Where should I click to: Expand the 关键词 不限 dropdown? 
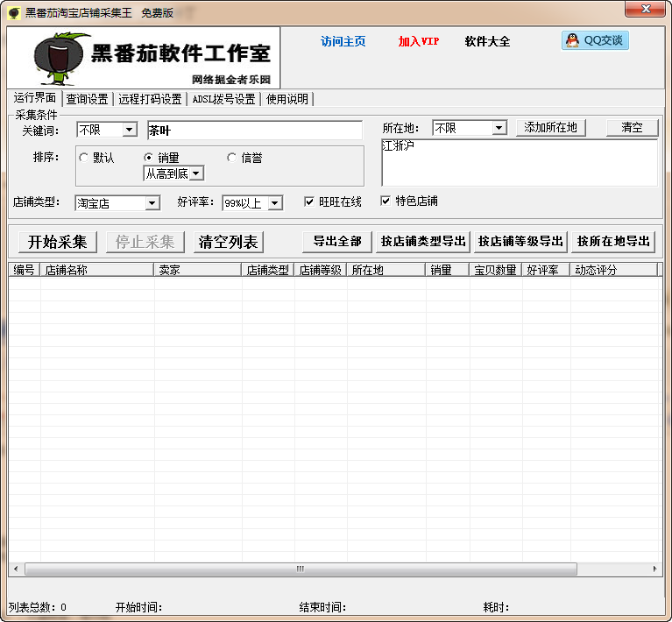click(129, 130)
